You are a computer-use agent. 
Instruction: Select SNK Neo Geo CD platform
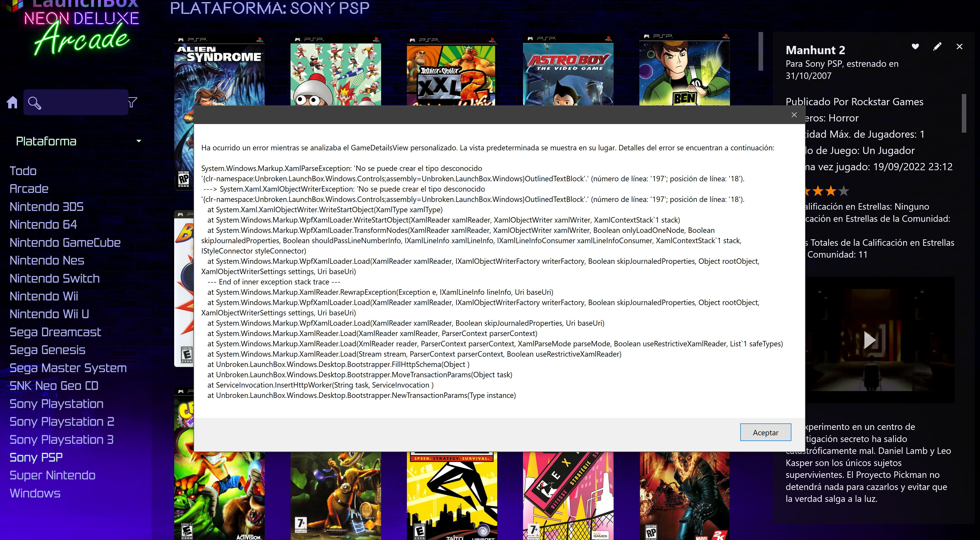click(x=54, y=386)
